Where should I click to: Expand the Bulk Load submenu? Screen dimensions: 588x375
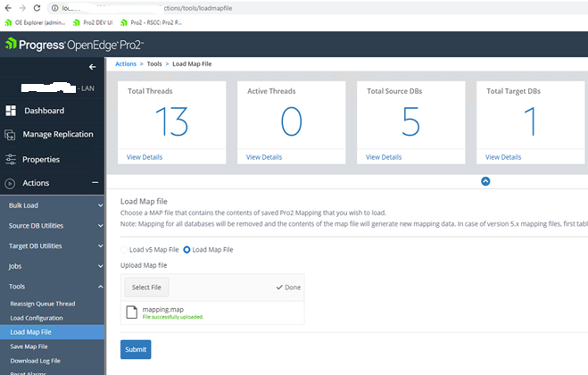[101, 205]
